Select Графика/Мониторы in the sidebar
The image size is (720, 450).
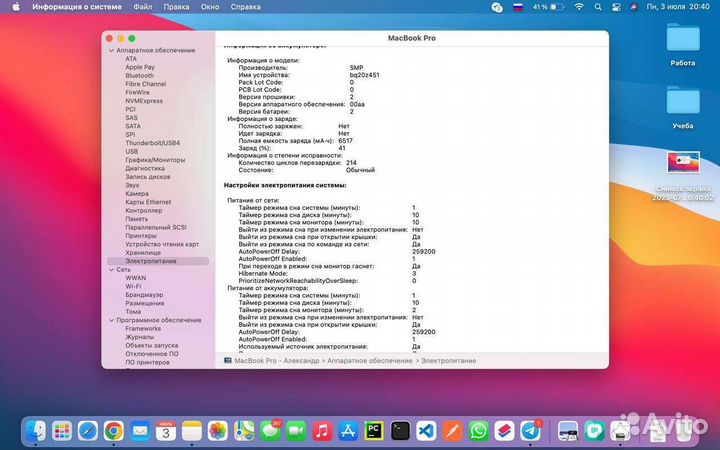(x=155, y=160)
